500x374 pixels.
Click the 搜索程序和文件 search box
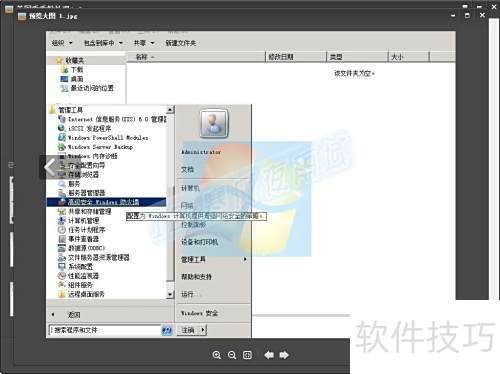105,330
